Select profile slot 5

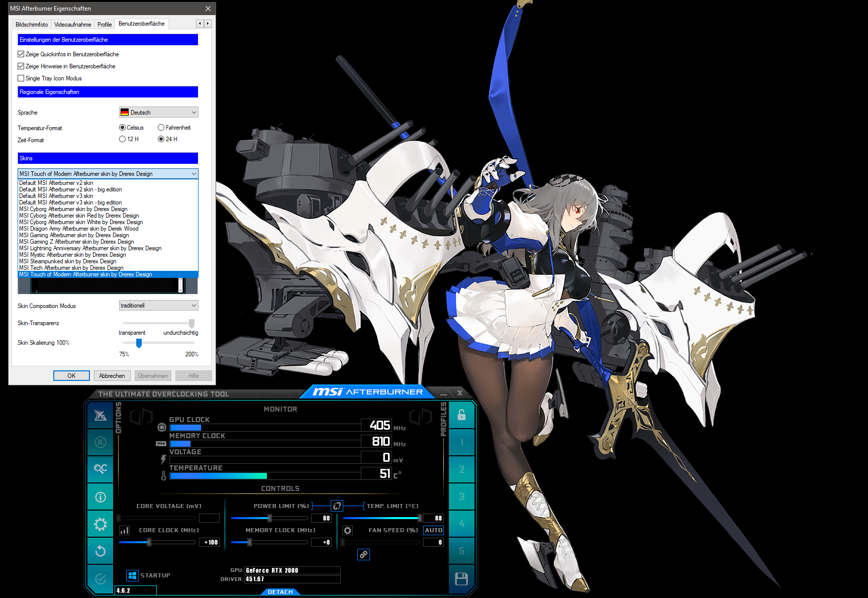coord(461,551)
